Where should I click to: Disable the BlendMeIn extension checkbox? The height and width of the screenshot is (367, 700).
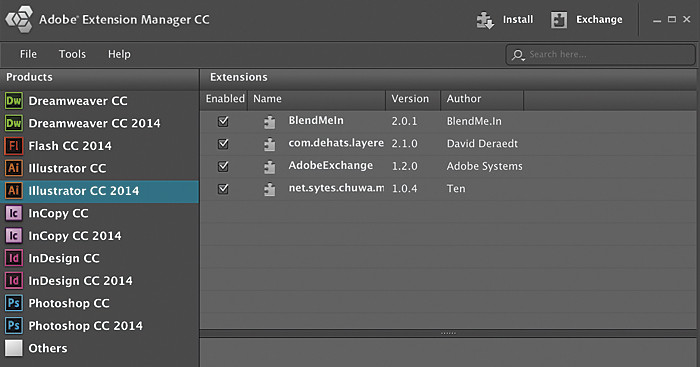click(223, 121)
